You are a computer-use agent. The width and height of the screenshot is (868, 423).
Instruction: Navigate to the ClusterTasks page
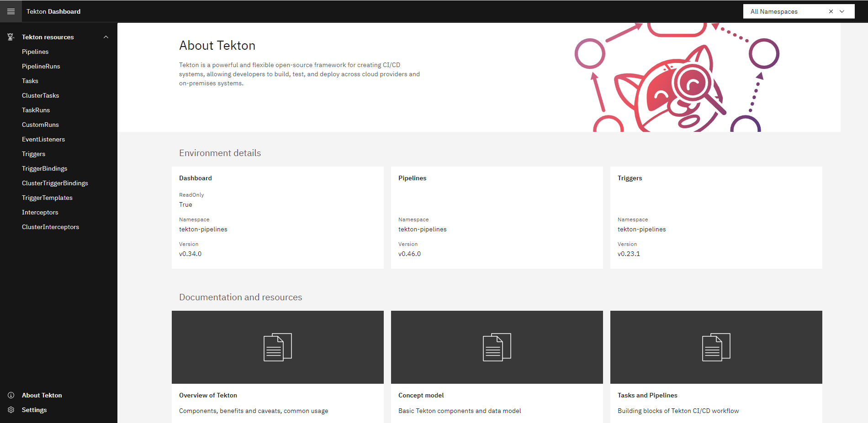pyautogui.click(x=40, y=95)
